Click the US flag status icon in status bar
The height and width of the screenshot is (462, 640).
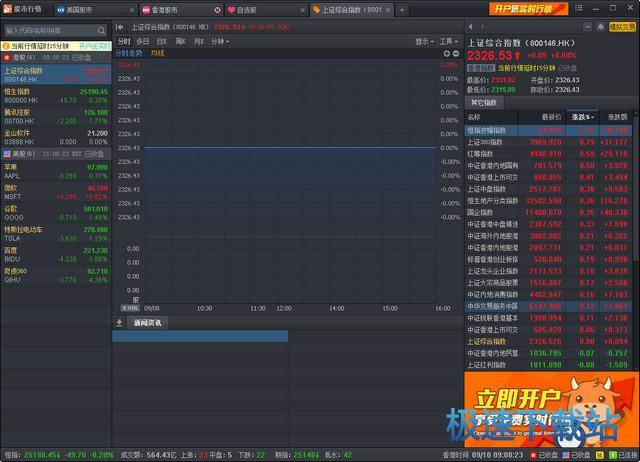(566, 455)
